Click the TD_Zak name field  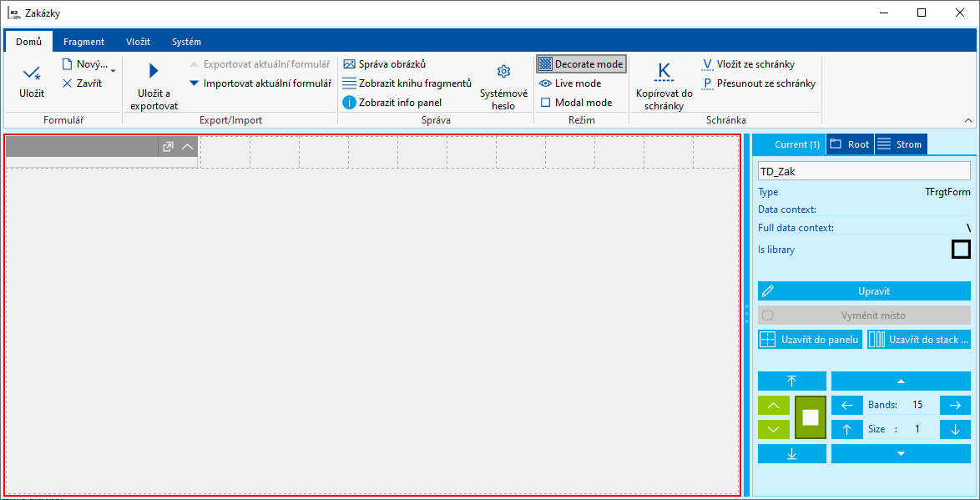point(864,170)
